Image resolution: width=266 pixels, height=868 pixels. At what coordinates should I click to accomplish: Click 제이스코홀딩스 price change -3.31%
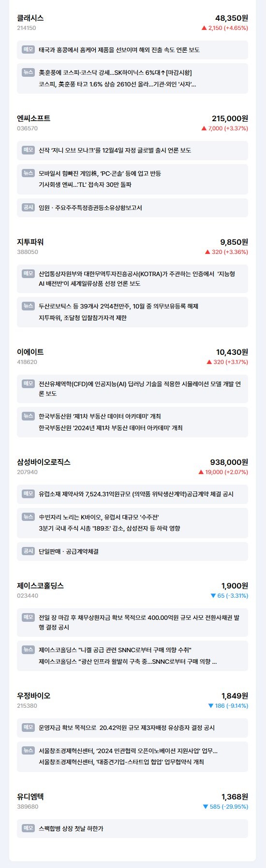(229, 596)
